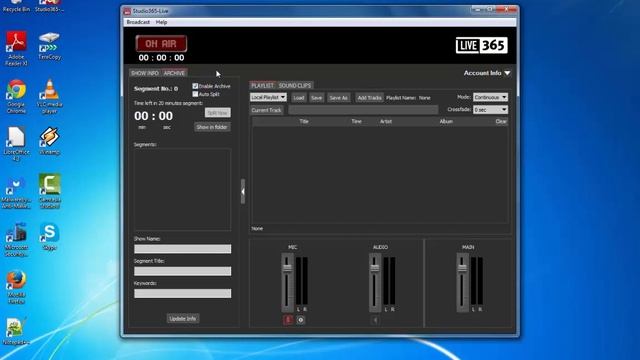Click the Time column header
This screenshot has width=640, height=360.
356,122
